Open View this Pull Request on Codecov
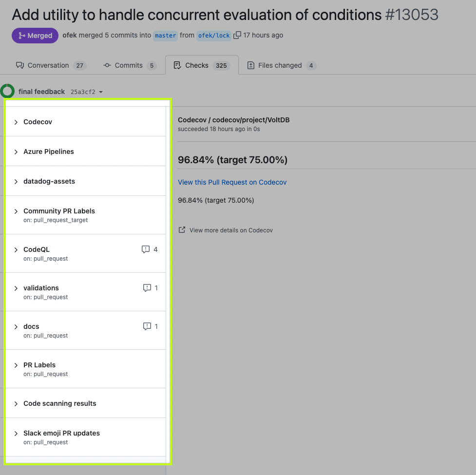The height and width of the screenshot is (475, 476). pos(232,182)
